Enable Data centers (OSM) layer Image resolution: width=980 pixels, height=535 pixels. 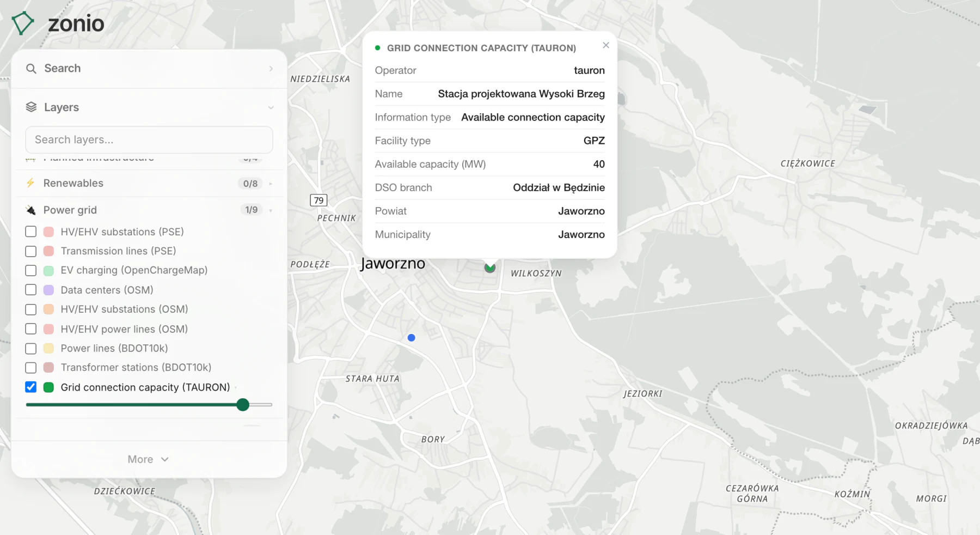click(31, 290)
